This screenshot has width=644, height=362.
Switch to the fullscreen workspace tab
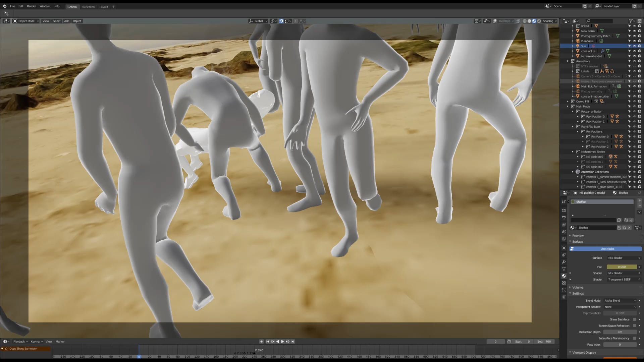pos(88,7)
